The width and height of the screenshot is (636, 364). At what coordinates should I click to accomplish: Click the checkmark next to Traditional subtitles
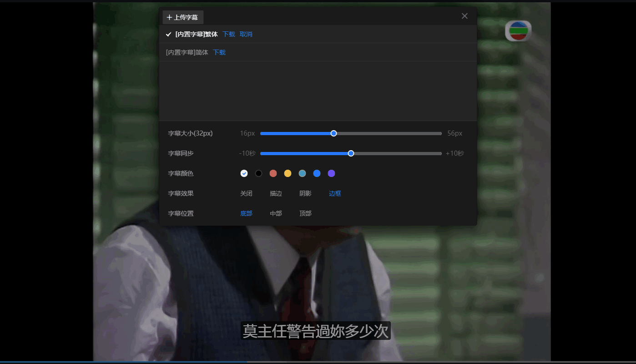pos(168,34)
